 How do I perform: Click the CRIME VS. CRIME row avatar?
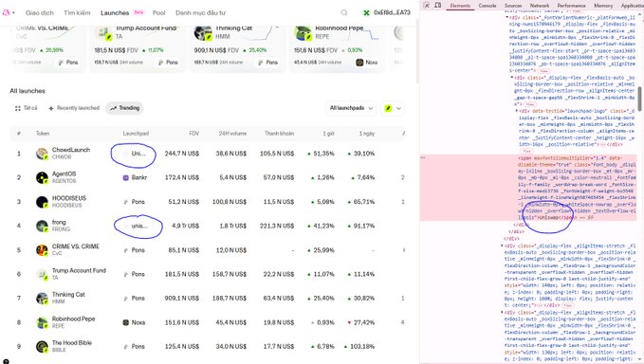click(42, 250)
